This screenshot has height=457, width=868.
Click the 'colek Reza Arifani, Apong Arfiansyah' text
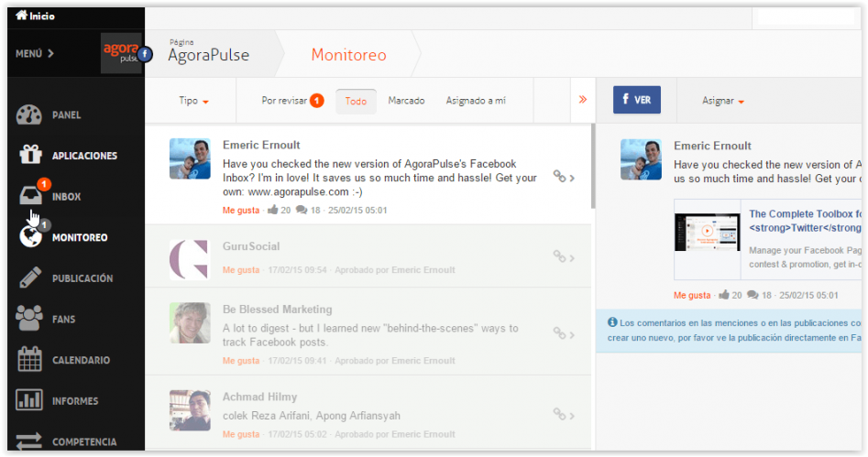311,416
